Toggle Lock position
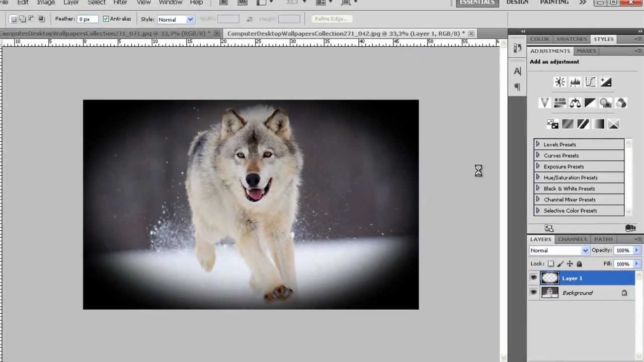This screenshot has width=644, height=362. pos(570,264)
